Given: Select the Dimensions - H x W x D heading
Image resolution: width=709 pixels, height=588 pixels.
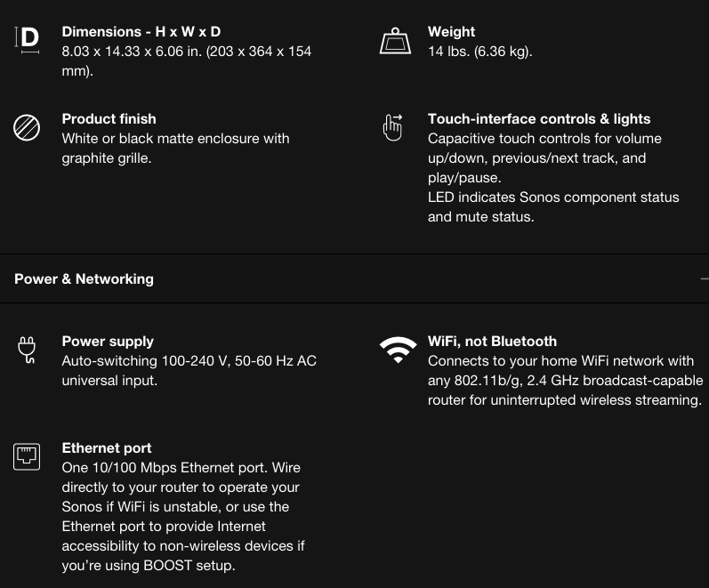Looking at the screenshot, I should pos(141,32).
